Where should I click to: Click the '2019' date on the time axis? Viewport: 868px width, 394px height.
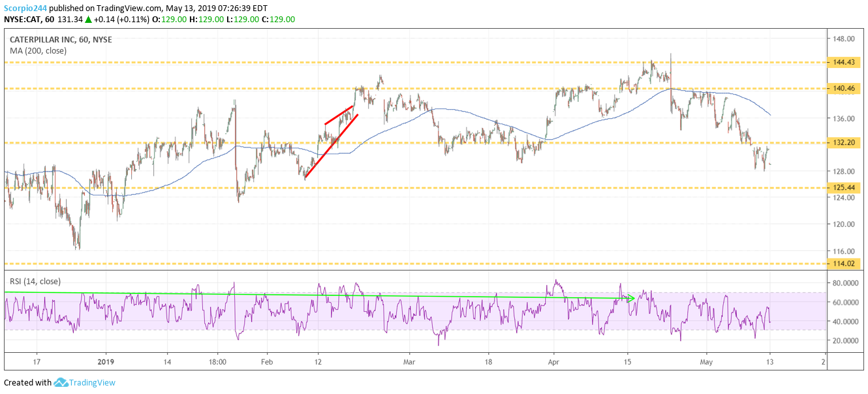tap(106, 361)
